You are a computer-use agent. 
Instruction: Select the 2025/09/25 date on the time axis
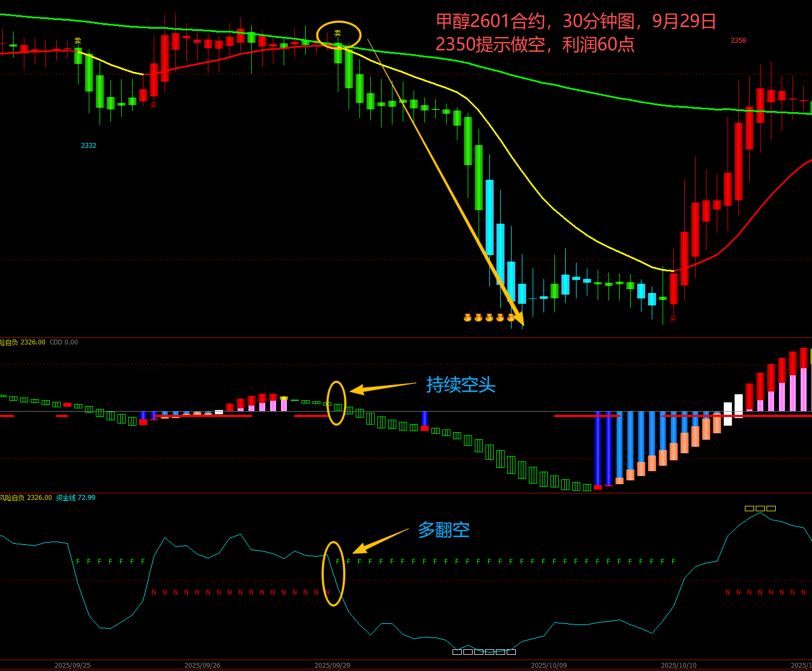(73, 665)
